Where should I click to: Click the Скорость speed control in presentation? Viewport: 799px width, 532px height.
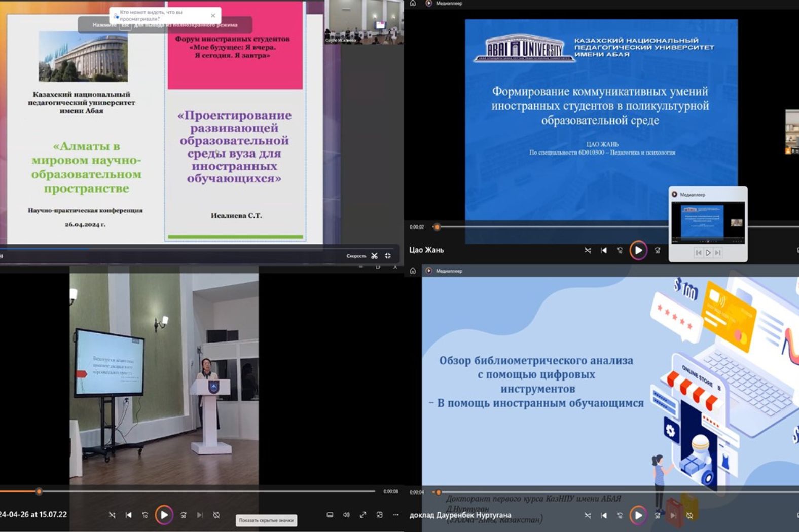pyautogui.click(x=356, y=256)
